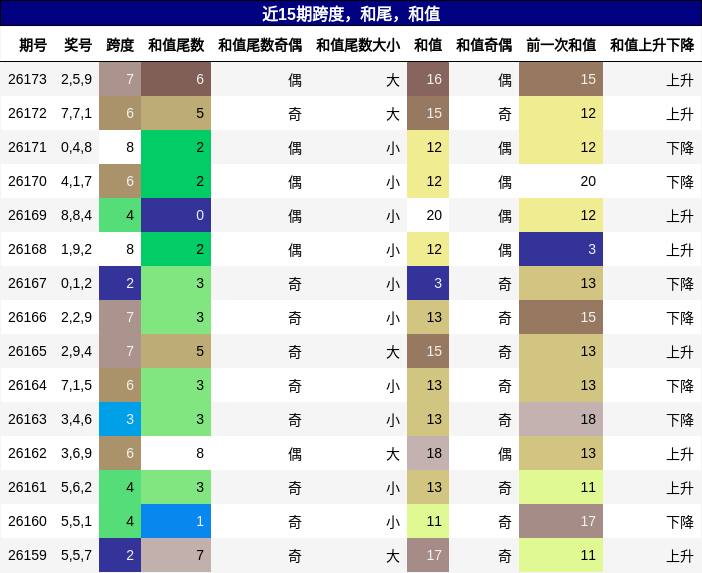Select issue number 26165
Screen dimensions: 702x573
coord(27,351)
